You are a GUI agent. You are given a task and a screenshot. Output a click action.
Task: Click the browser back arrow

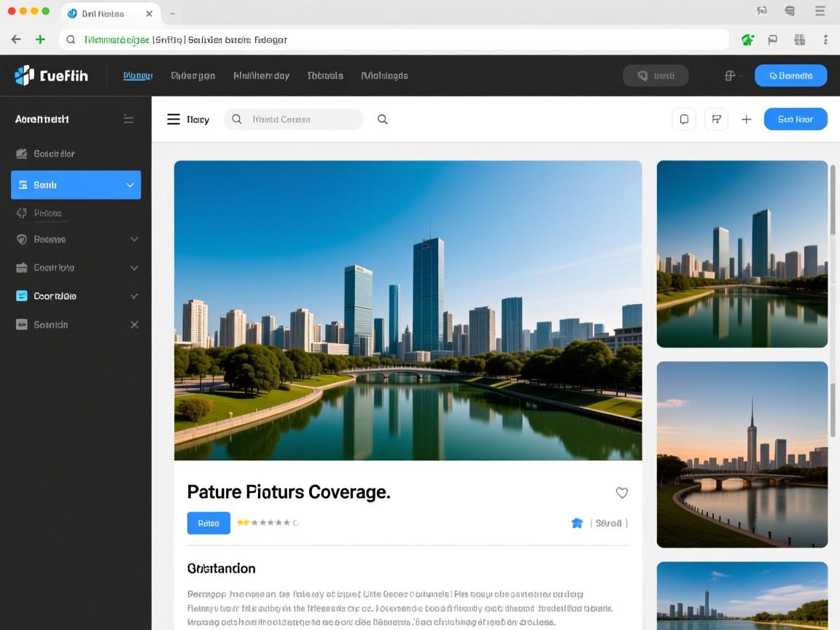[16, 40]
